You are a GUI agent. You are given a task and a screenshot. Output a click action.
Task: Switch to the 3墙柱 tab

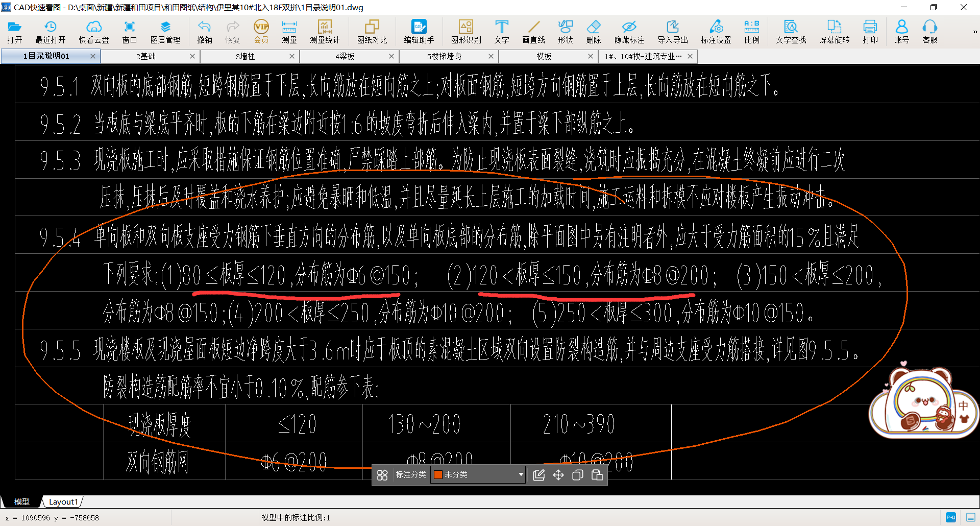click(246, 56)
